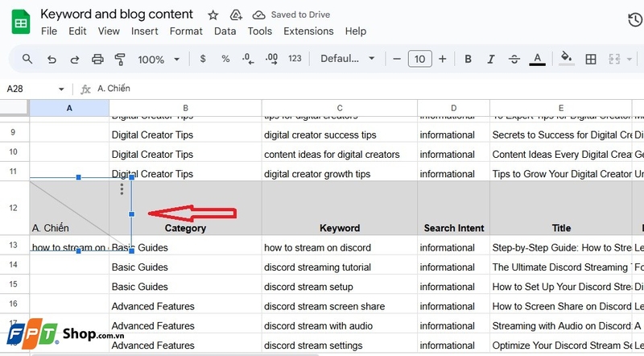The height and width of the screenshot is (356, 644).
Task: Open version history clock icon
Action: 635,19
